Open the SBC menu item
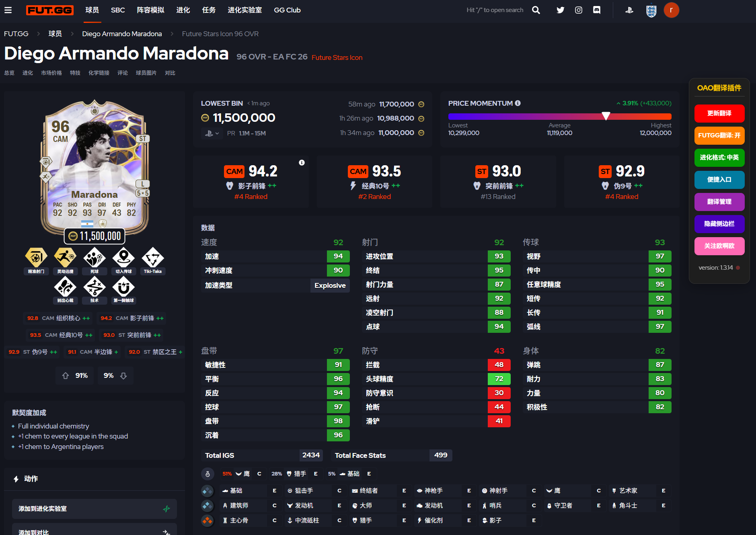The image size is (756, 535). tap(118, 10)
